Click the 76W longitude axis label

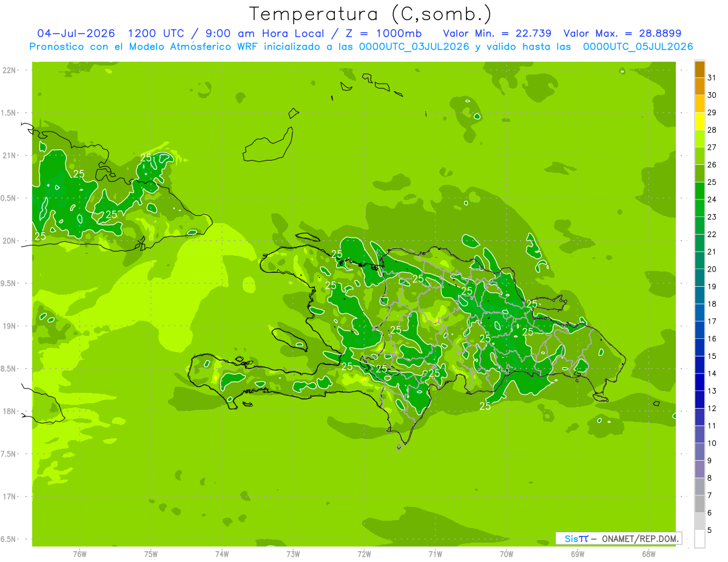click(x=79, y=554)
